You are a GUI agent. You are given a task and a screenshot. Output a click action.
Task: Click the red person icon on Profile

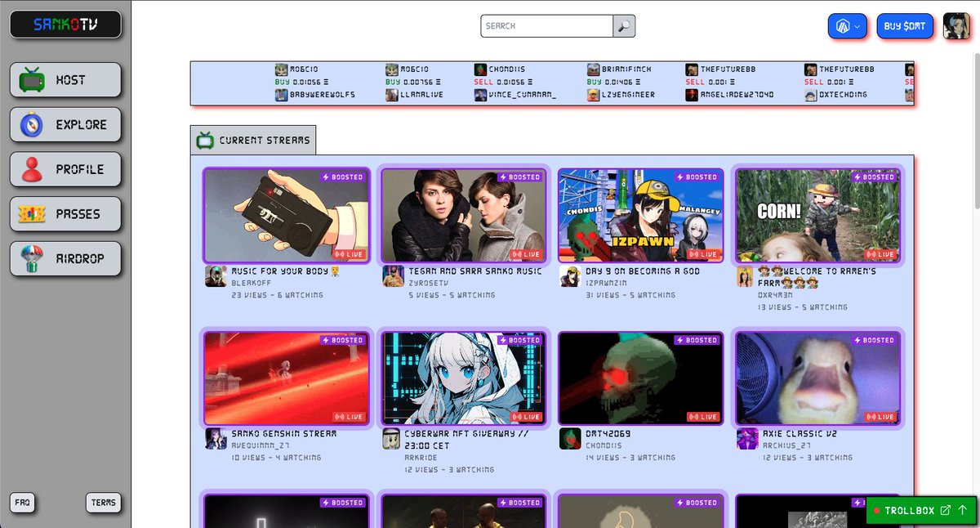[33, 169]
